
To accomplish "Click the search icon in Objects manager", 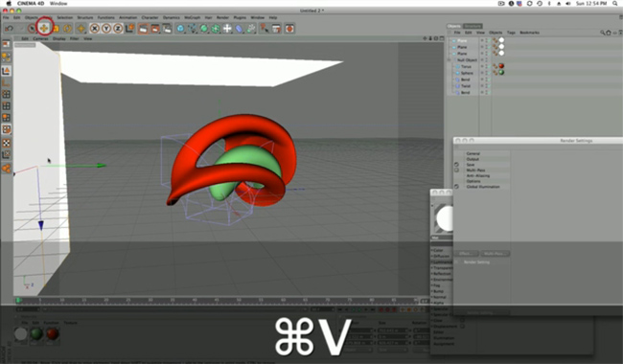I will [602, 33].
